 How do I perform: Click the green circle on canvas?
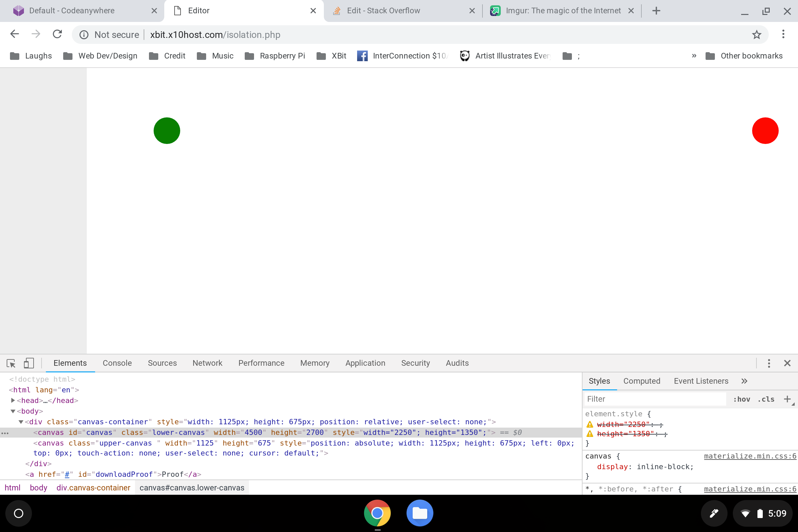167,131
